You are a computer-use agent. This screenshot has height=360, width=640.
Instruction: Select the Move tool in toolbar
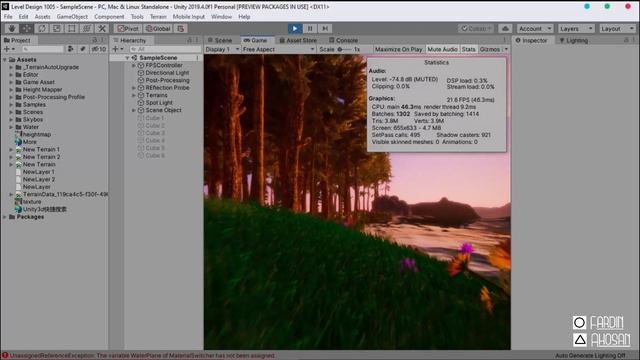[27, 29]
